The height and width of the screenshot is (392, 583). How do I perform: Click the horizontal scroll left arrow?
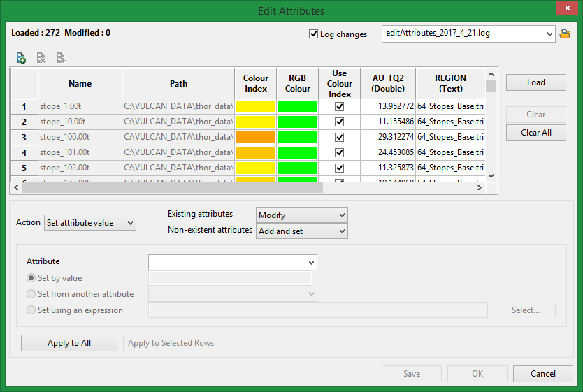pyautogui.click(x=16, y=188)
